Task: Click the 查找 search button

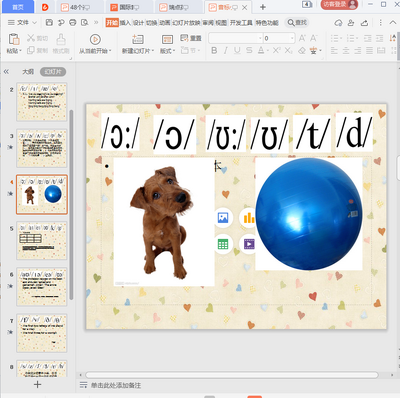Action: [297, 23]
